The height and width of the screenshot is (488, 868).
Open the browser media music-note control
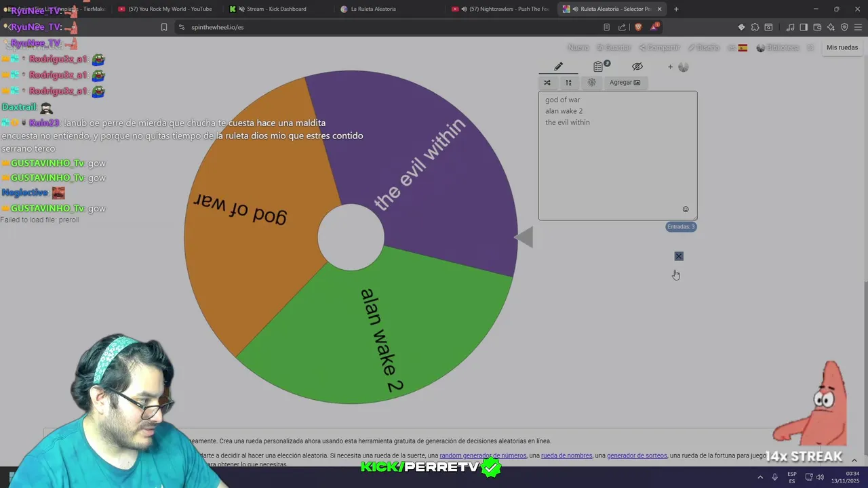790,27
